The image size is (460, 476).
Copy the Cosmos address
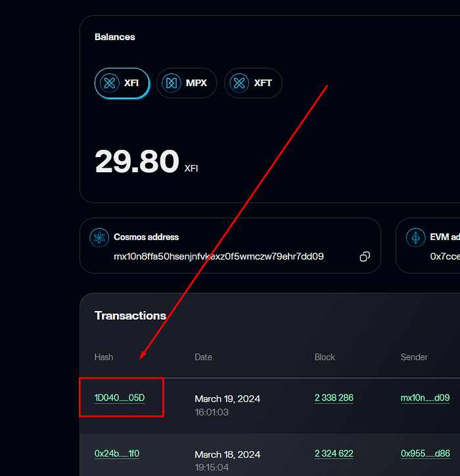pyautogui.click(x=365, y=256)
